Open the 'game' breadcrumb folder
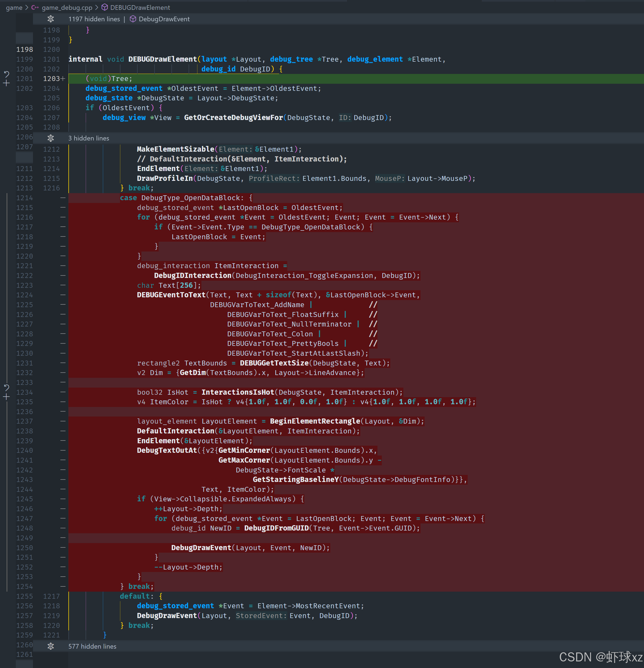Image resolution: width=644 pixels, height=668 pixels. (14, 7)
